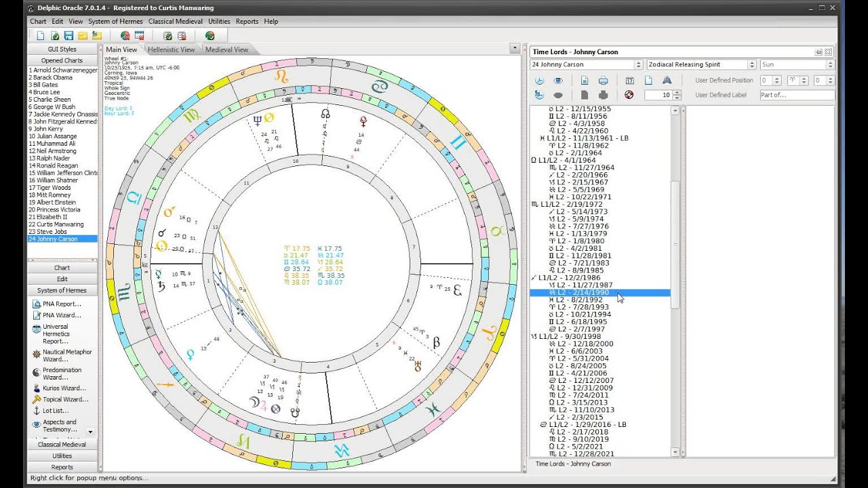Click the blue eye icon in Time Lords toolbar
Viewport: 868px width, 488px height.
[559, 80]
